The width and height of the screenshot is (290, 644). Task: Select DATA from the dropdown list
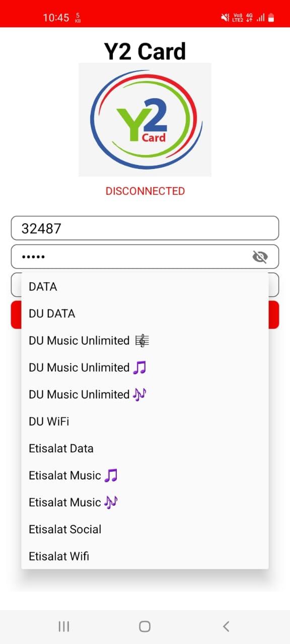(x=145, y=287)
